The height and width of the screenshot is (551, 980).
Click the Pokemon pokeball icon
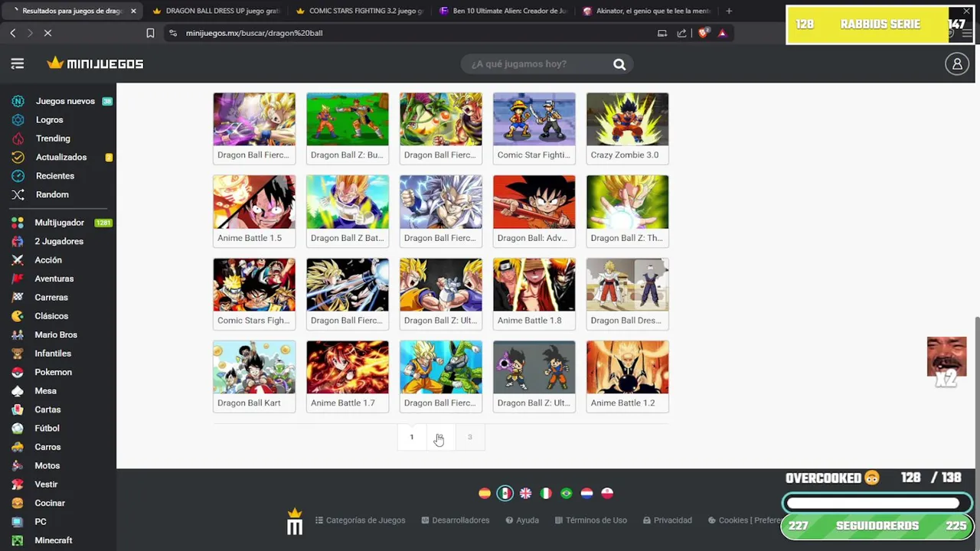18,372
